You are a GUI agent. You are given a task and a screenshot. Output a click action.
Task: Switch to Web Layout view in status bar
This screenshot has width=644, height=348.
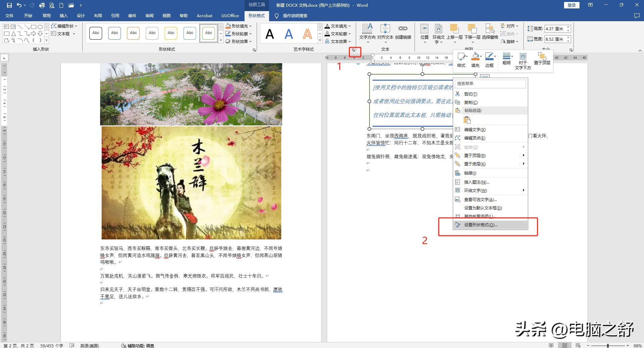pos(578,345)
